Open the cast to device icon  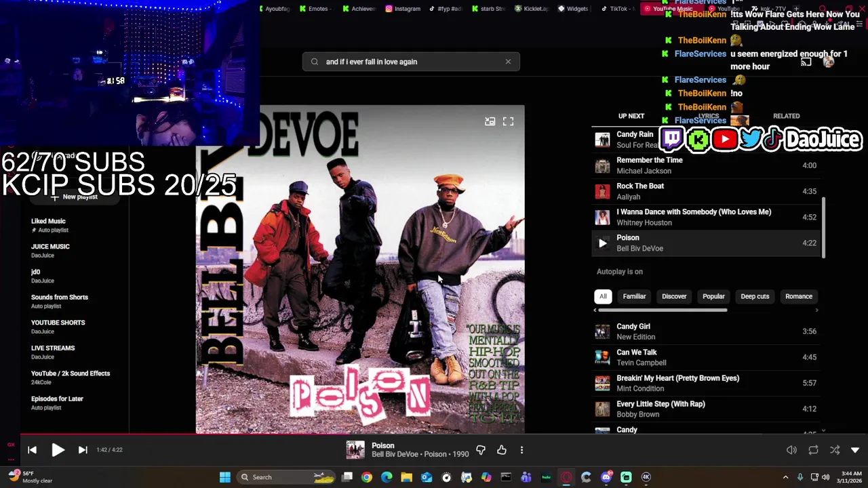pos(806,62)
